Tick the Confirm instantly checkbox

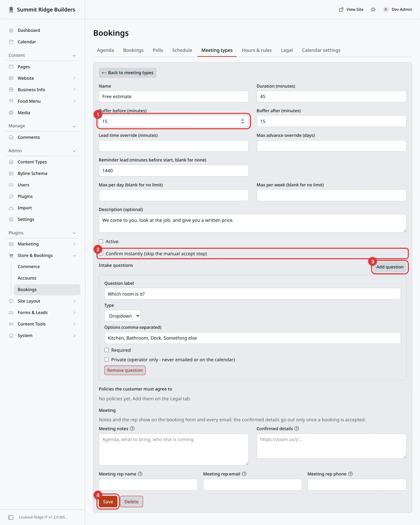[101, 254]
